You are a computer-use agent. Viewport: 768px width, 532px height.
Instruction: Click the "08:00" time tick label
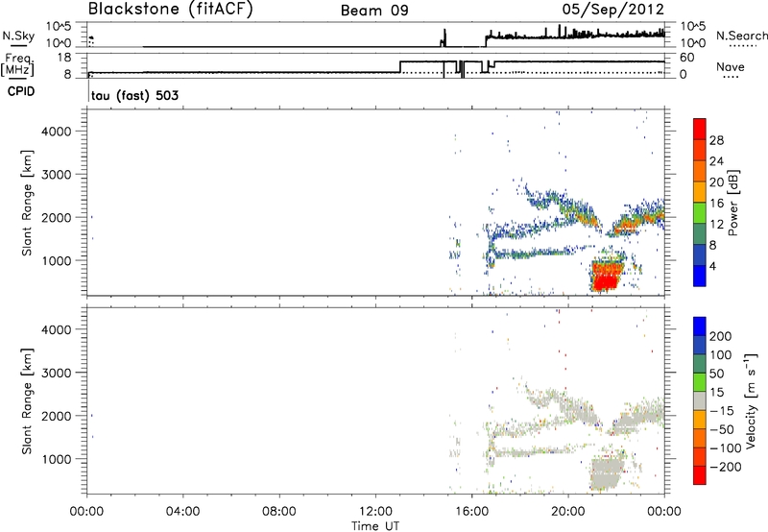pos(279,512)
